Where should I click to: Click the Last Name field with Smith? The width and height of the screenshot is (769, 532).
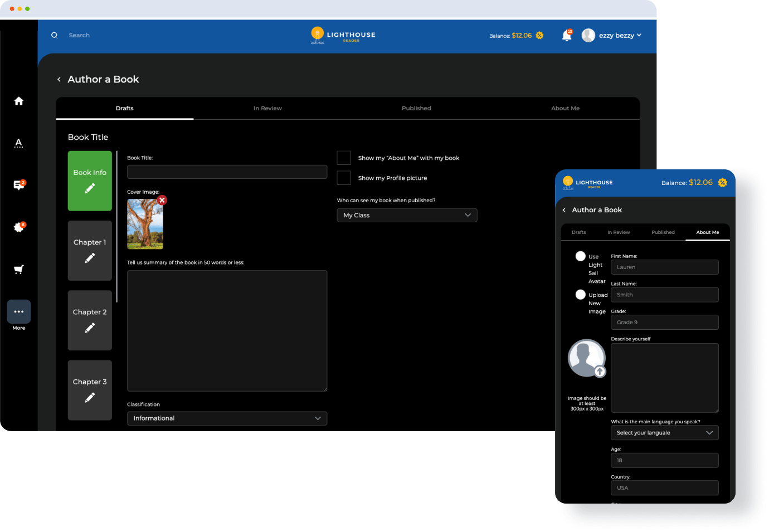point(665,295)
